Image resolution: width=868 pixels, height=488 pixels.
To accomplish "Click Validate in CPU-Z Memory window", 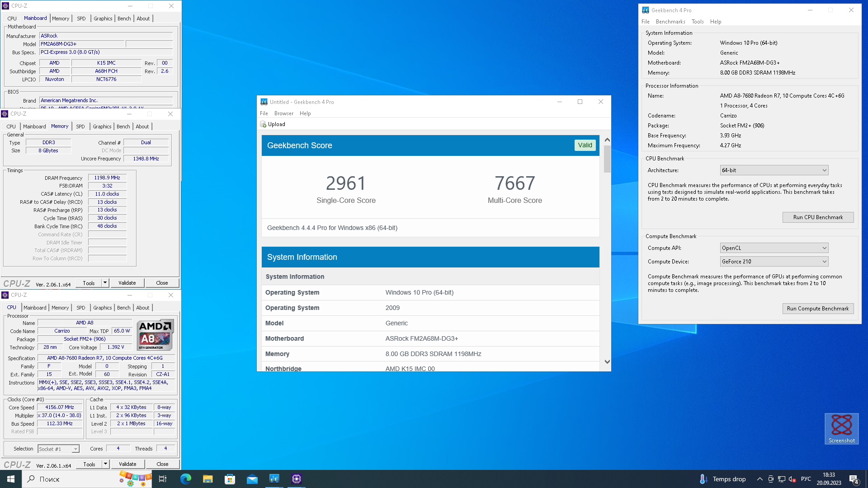I will click(x=127, y=283).
